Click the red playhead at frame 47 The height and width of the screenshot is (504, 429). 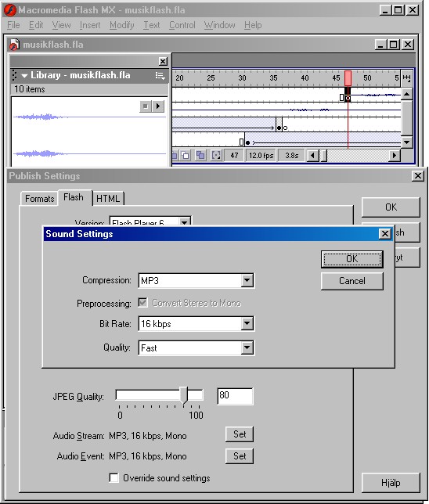(x=348, y=78)
